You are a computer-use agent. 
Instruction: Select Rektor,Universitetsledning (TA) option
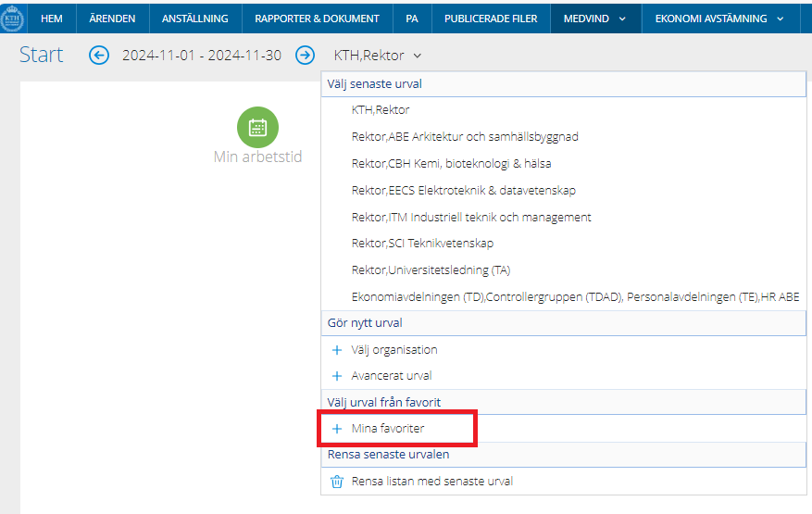point(431,270)
